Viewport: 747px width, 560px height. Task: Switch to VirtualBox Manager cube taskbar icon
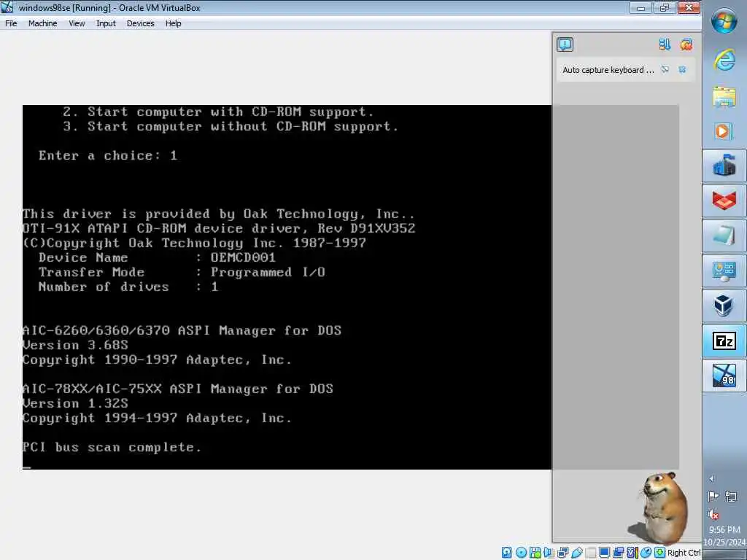724,306
